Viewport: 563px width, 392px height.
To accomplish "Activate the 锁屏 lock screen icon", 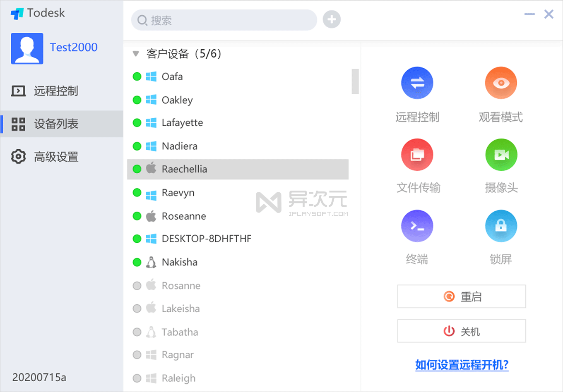I will pyautogui.click(x=501, y=225).
